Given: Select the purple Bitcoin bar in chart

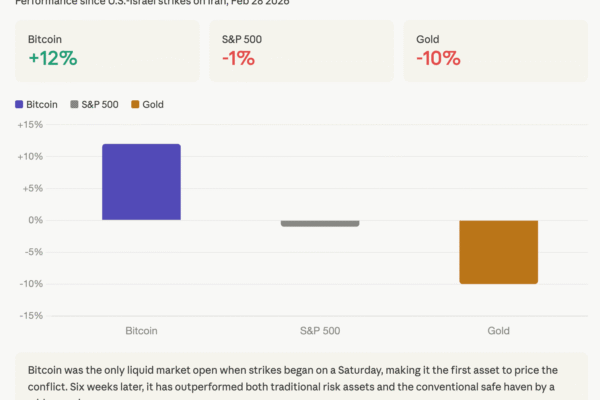Looking at the screenshot, I should 141,182.
